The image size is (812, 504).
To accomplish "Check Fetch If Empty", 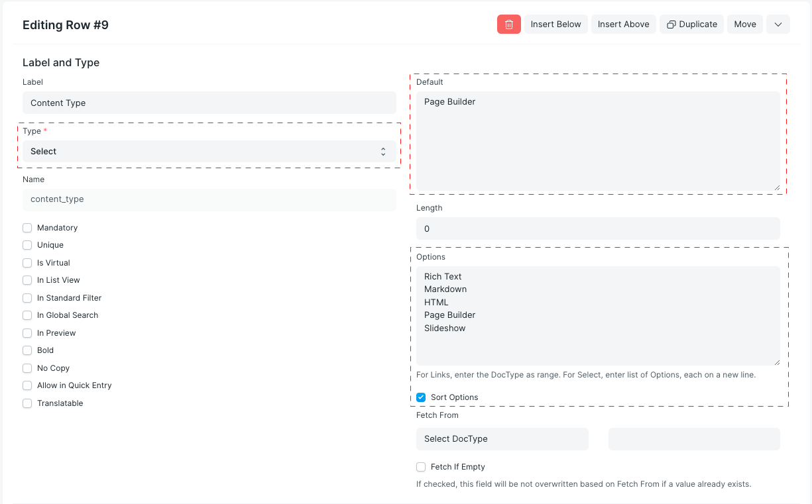I will pyautogui.click(x=421, y=466).
